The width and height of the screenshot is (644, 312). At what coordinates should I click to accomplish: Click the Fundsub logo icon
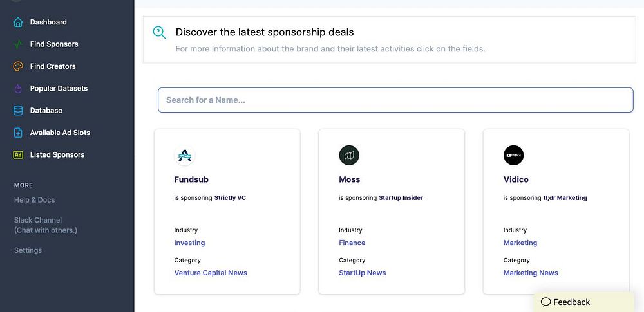coord(185,156)
